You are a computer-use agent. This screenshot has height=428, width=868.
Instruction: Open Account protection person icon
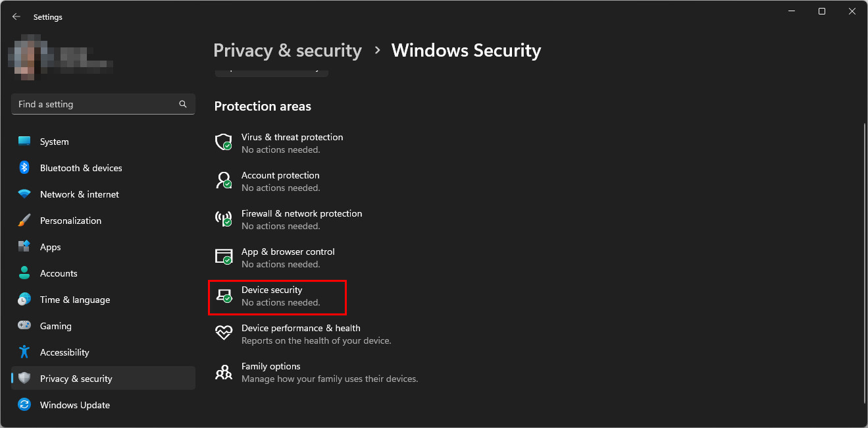(x=224, y=180)
